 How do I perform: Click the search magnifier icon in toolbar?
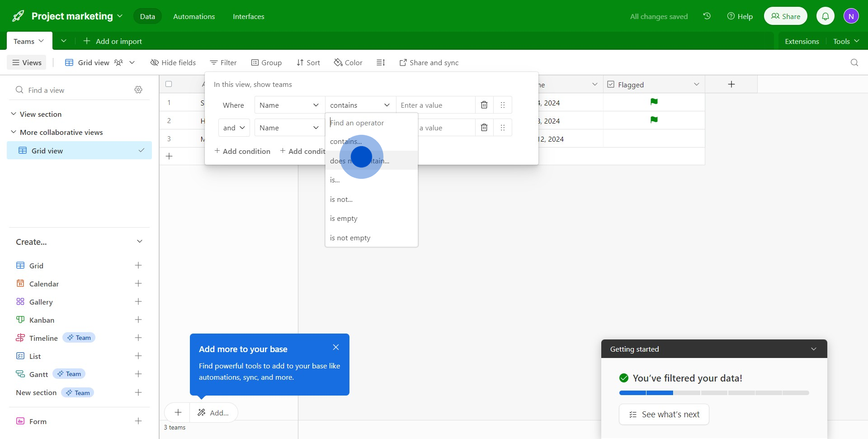(x=854, y=62)
